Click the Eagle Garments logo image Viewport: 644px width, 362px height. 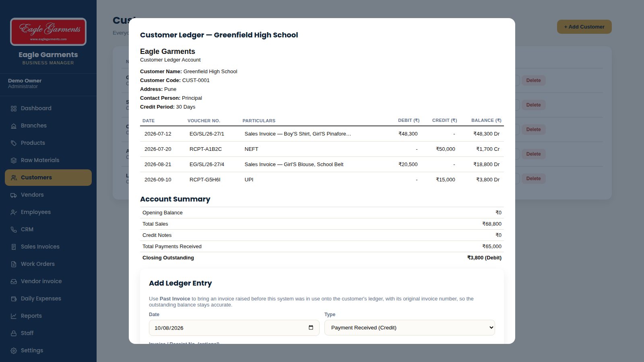[48, 32]
